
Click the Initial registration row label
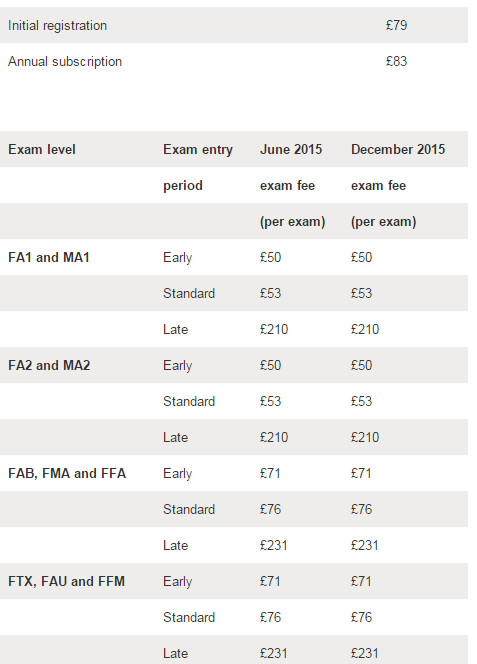click(57, 25)
